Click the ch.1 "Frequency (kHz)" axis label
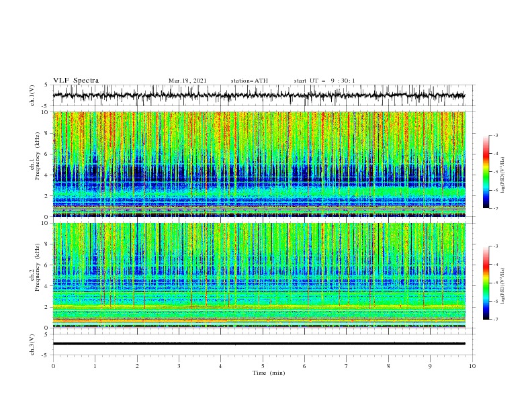This screenshot has height=411, width=532. (x=38, y=156)
